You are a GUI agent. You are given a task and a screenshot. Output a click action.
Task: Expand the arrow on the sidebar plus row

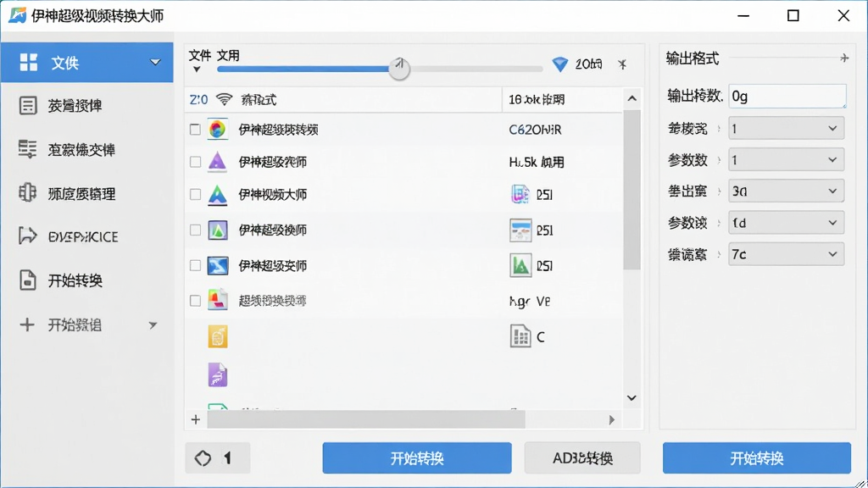click(x=153, y=324)
